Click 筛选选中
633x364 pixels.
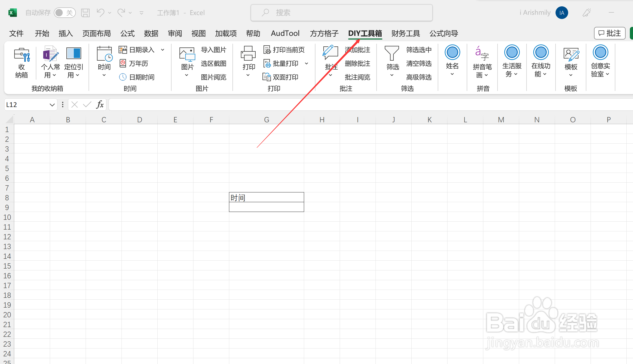click(419, 50)
